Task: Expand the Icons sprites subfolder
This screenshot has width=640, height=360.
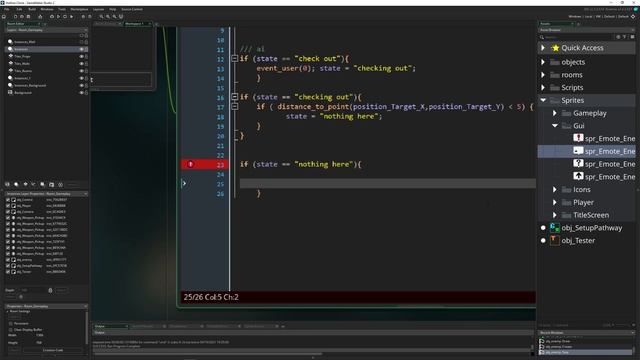Action: point(555,189)
